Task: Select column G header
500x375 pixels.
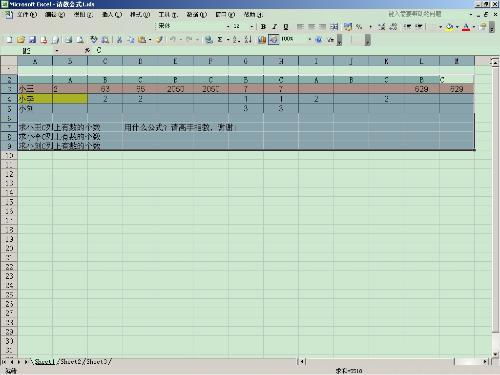Action: click(x=246, y=61)
